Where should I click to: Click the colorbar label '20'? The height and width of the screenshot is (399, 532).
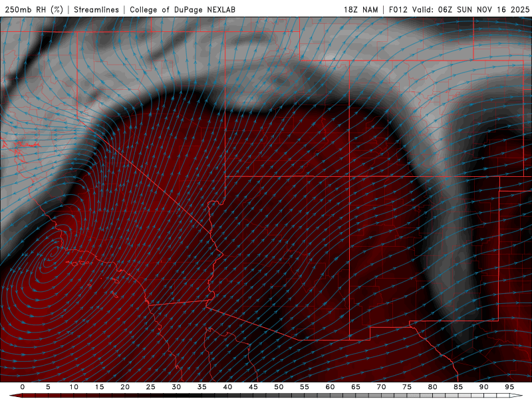coord(125,387)
